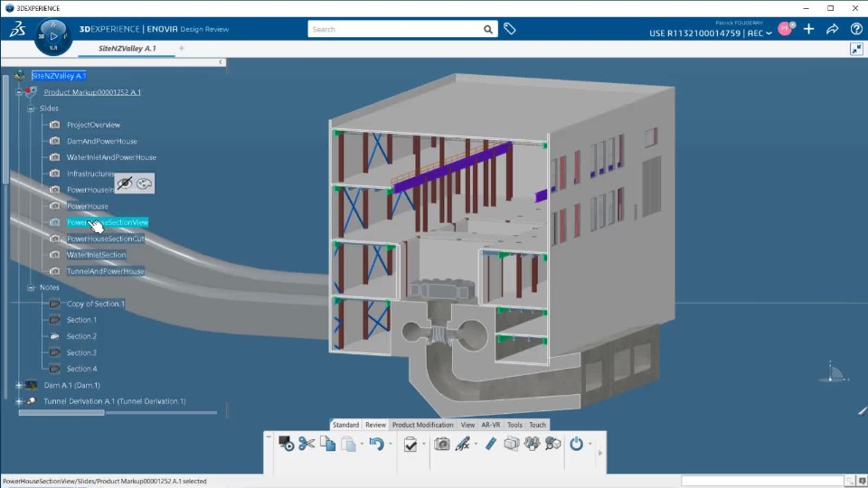Viewport: 868px width, 488px height.
Task: Select the PowerHouse slide
Action: (x=88, y=206)
